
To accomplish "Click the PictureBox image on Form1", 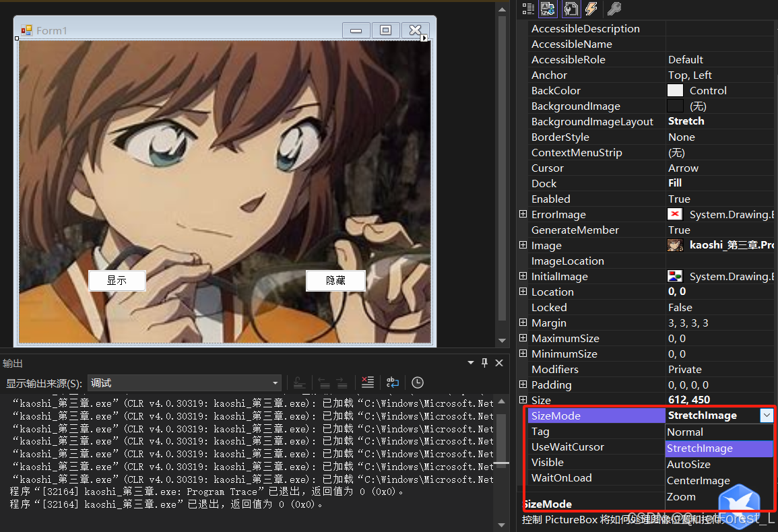I will [225, 191].
